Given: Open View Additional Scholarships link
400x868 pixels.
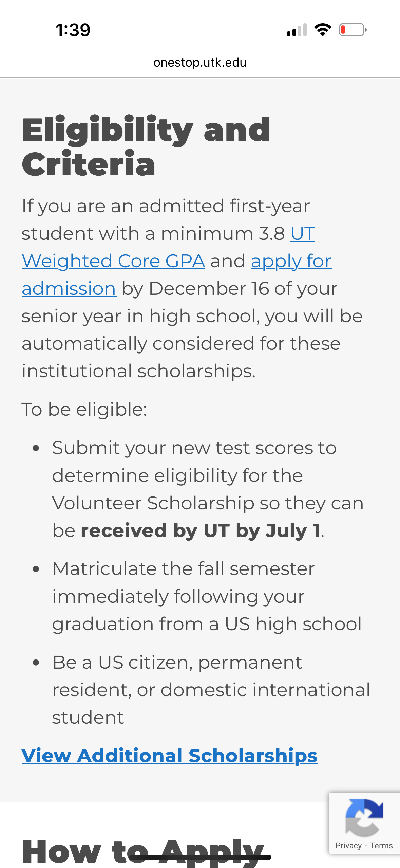Looking at the screenshot, I should [169, 756].
